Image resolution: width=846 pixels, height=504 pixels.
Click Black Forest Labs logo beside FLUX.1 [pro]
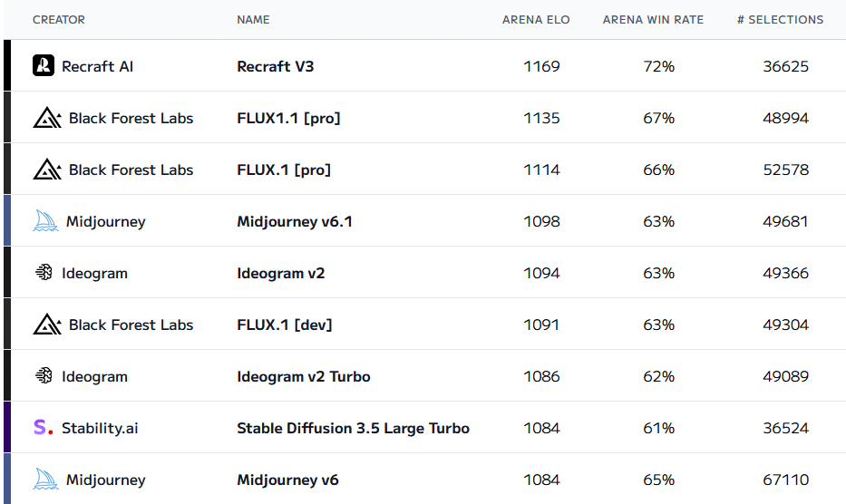click(x=47, y=169)
